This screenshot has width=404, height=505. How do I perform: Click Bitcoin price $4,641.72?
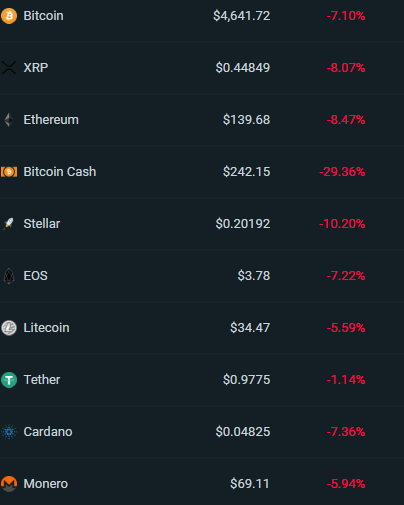pos(242,16)
